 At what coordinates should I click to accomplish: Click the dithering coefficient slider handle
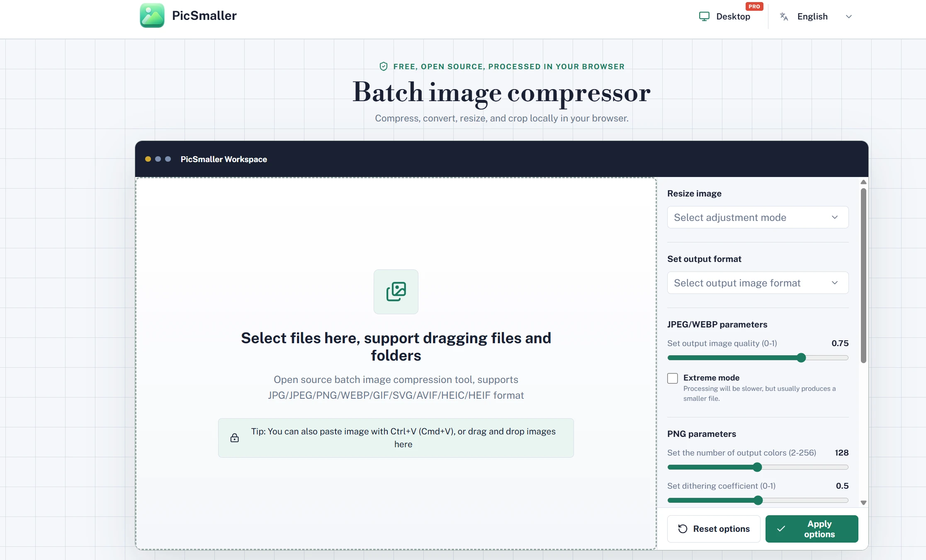758,500
